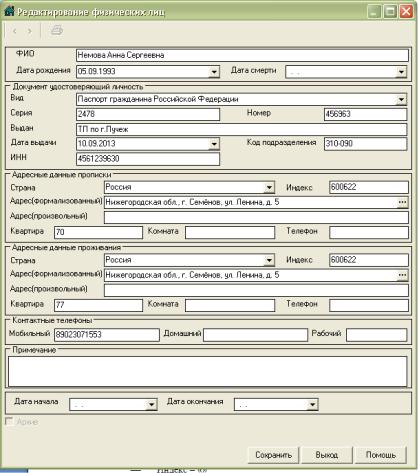This screenshot has height=473, width=418.
Task: Click the Сохранить button
Action: [273, 455]
